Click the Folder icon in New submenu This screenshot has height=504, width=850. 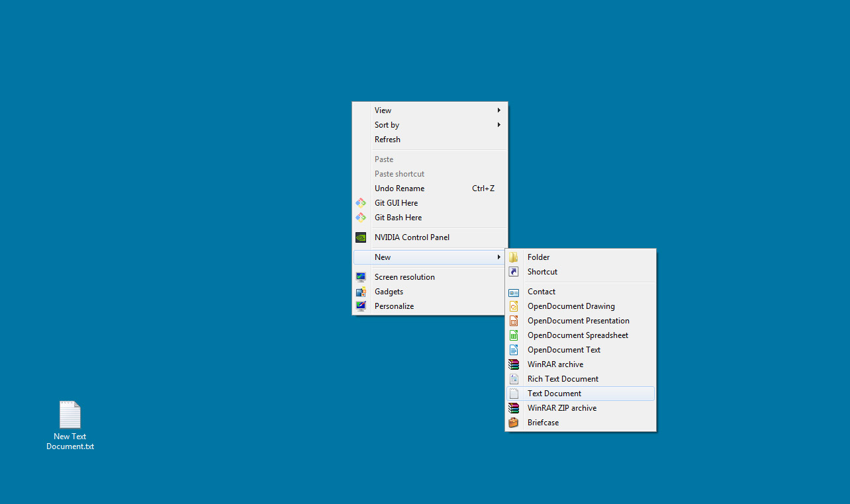514,257
